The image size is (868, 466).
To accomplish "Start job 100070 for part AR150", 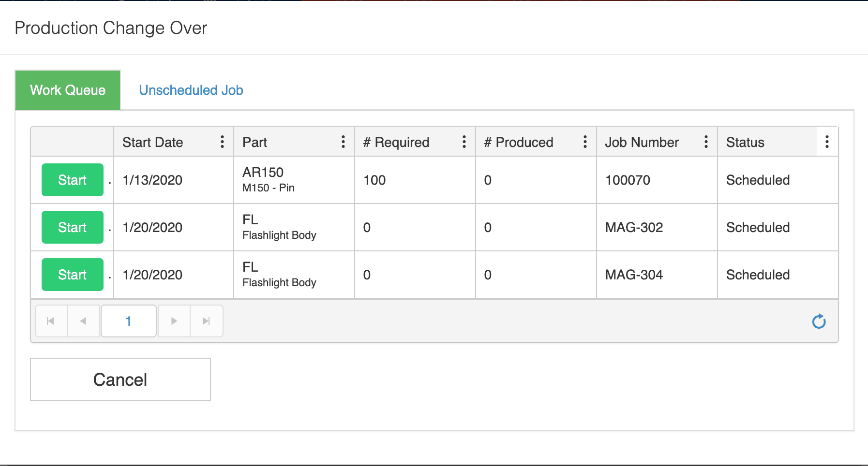I will coord(72,180).
